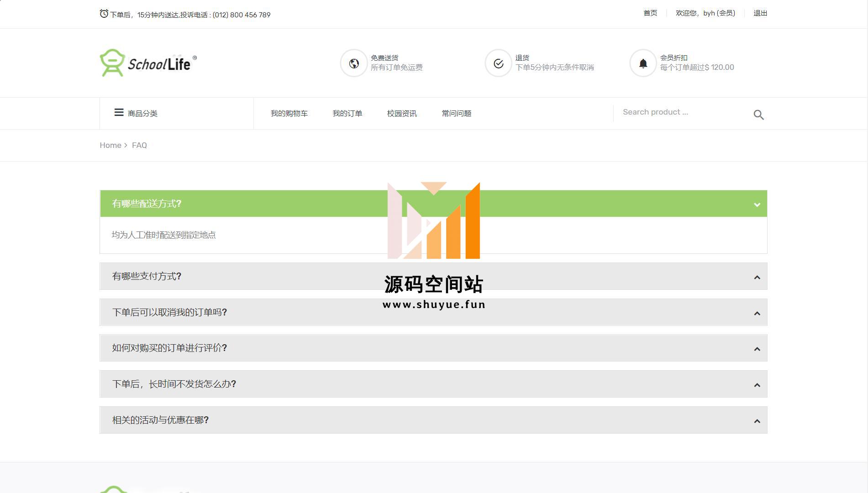Image resolution: width=868 pixels, height=493 pixels.
Task: Click the bell member discount icon
Action: coord(643,63)
